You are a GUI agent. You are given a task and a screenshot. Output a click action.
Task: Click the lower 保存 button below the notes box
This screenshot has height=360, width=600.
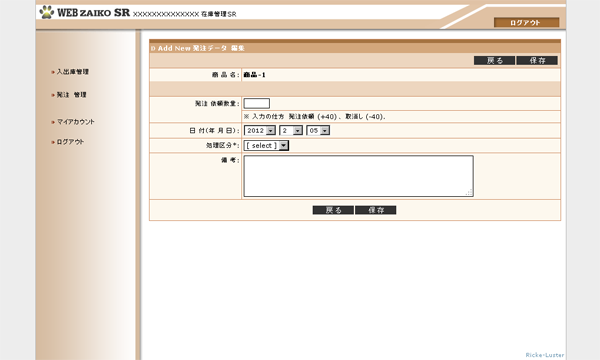tap(375, 210)
